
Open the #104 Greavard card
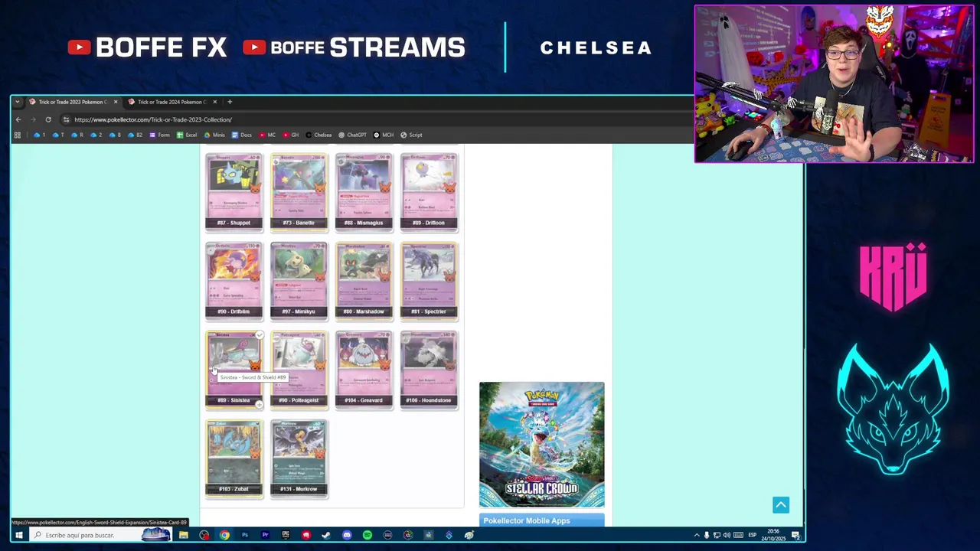(x=364, y=369)
